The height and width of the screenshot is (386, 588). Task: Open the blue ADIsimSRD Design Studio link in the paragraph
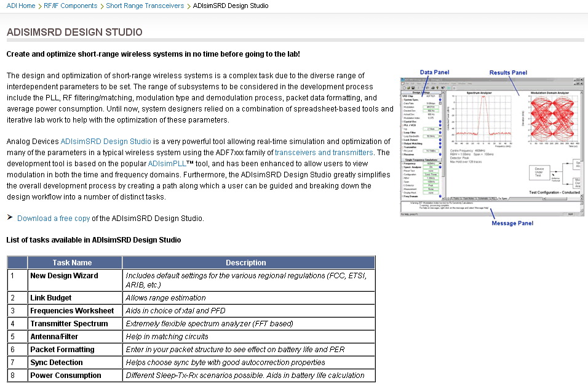click(106, 142)
